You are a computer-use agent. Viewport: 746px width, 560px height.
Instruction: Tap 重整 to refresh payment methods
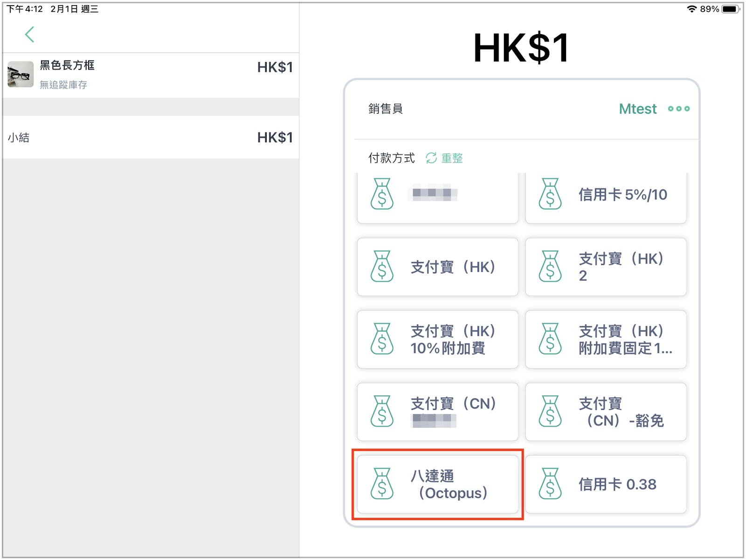pyautogui.click(x=452, y=158)
